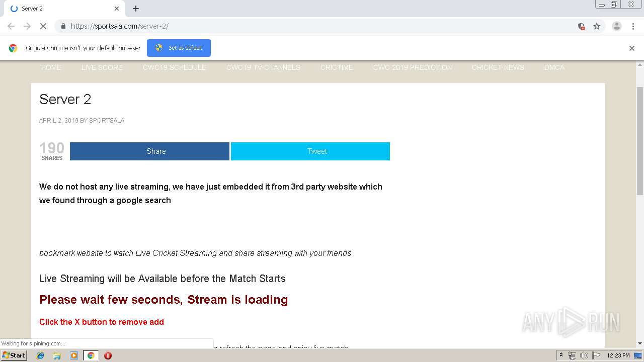644x362 pixels.
Task: Open Action Center flag icon
Action: [596, 355]
